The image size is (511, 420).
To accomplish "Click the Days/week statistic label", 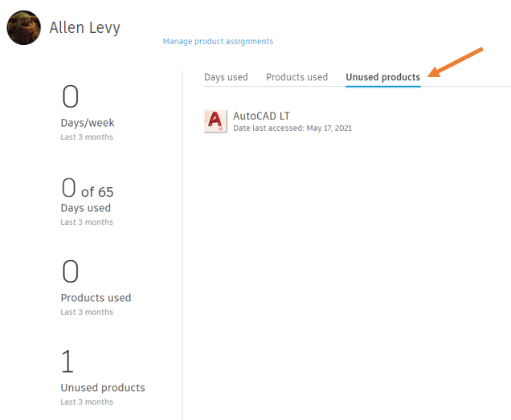I will pyautogui.click(x=88, y=123).
